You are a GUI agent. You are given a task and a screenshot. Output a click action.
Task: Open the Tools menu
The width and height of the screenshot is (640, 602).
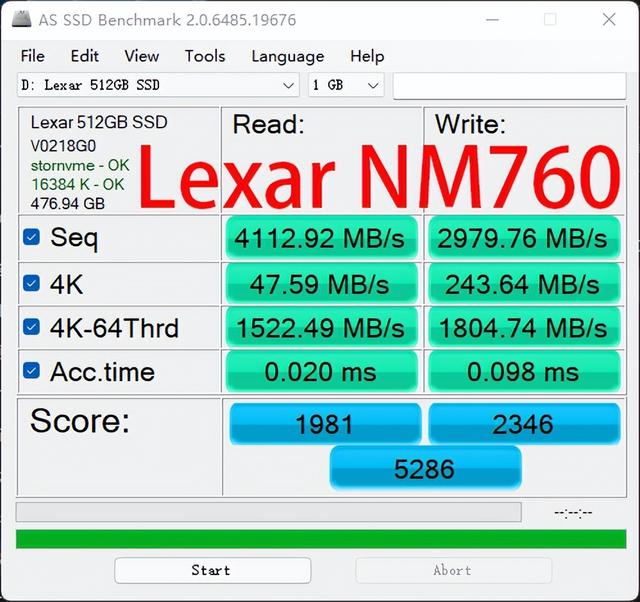(x=205, y=56)
